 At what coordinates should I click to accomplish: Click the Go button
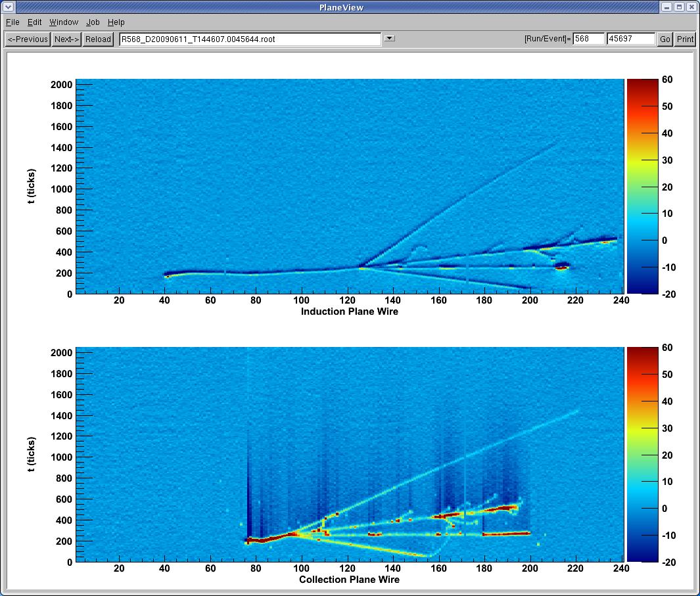pyautogui.click(x=665, y=39)
